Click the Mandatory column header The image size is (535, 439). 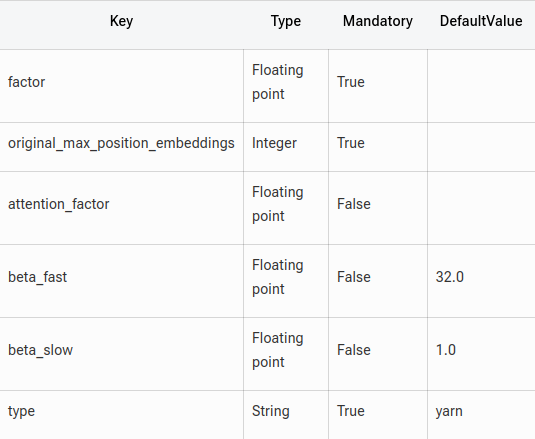coord(378,21)
